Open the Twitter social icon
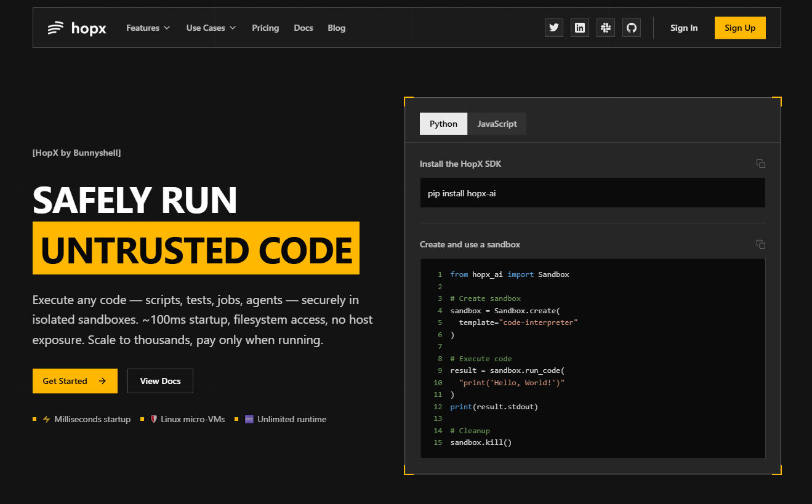The width and height of the screenshot is (812, 504). (x=553, y=28)
